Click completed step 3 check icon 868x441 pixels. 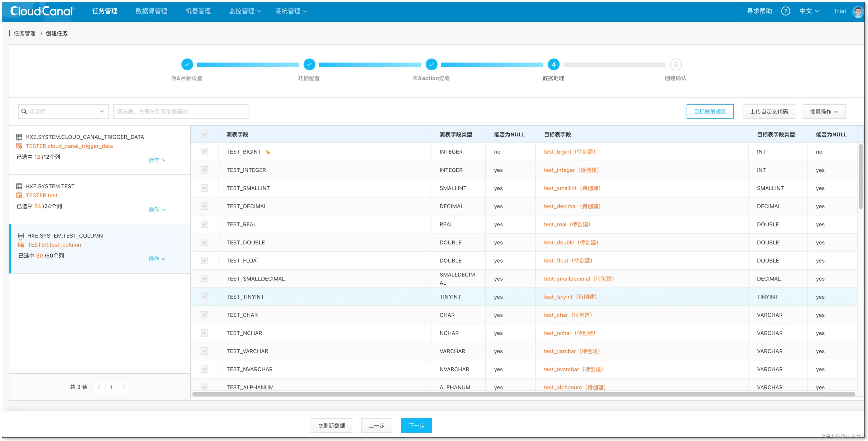click(x=431, y=64)
